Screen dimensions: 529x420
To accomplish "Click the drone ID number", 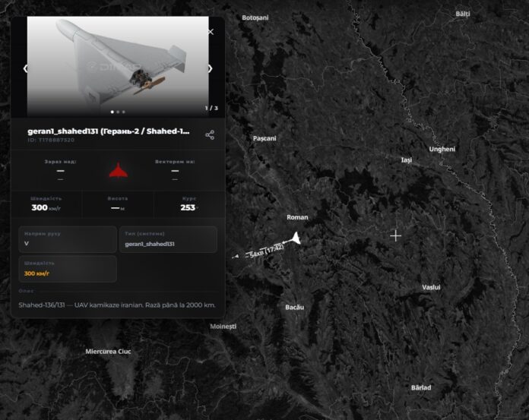I will [51, 140].
